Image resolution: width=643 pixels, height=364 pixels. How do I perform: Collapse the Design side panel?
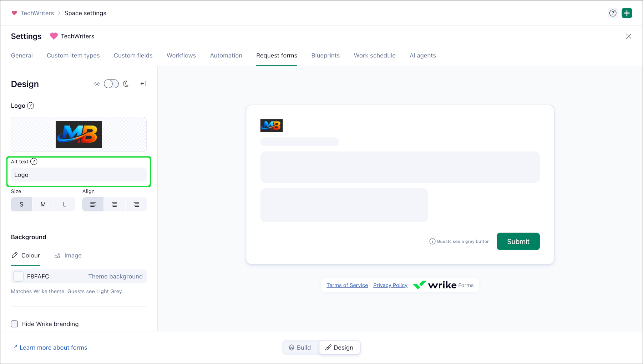click(143, 84)
